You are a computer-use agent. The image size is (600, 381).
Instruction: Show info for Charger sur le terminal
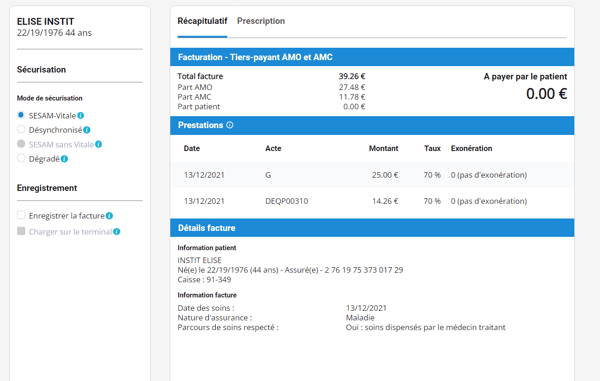(x=117, y=231)
